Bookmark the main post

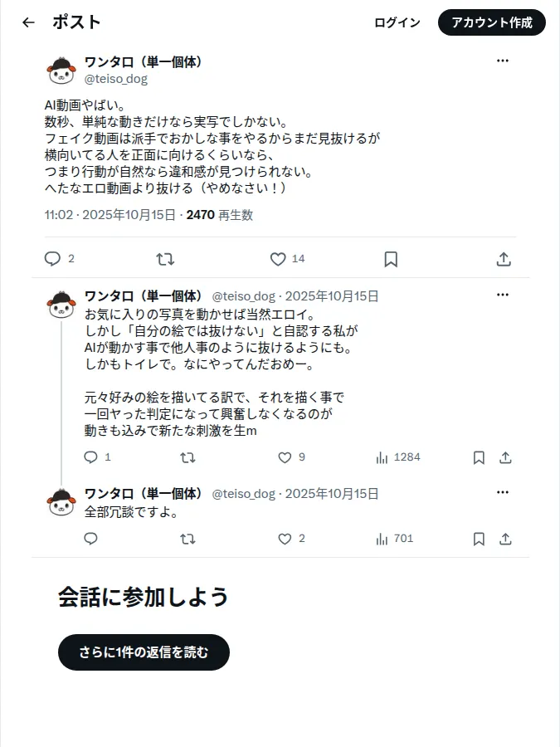[391, 259]
